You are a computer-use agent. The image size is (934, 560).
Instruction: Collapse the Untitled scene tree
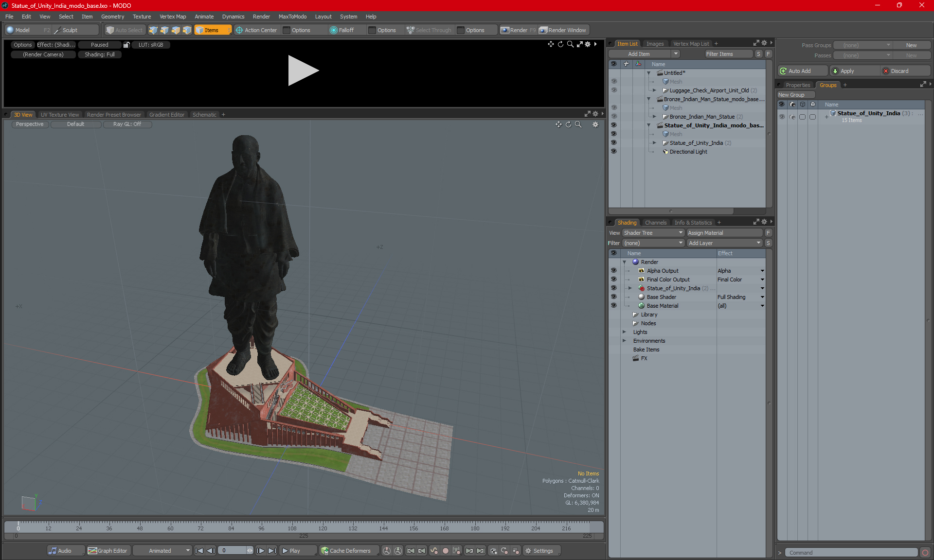(649, 73)
